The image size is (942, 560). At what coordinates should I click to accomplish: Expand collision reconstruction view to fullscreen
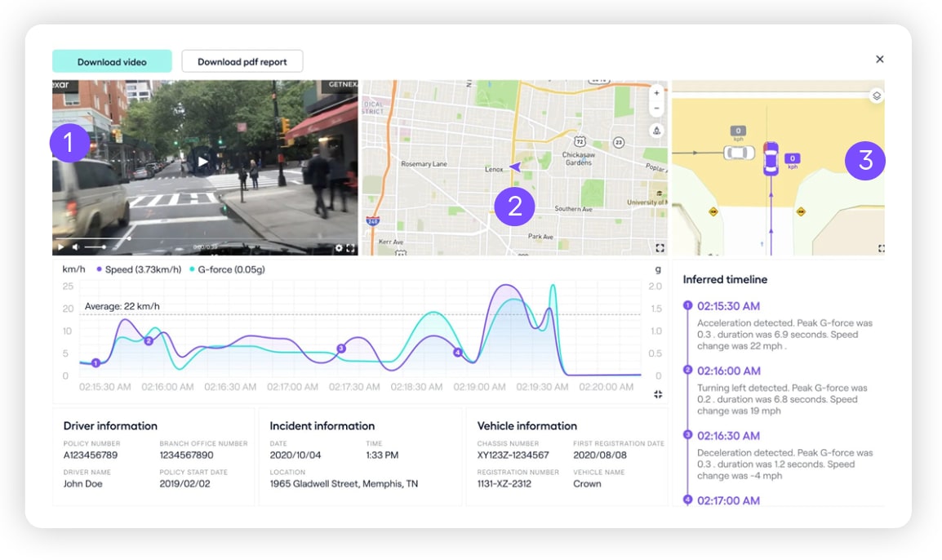[881, 248]
